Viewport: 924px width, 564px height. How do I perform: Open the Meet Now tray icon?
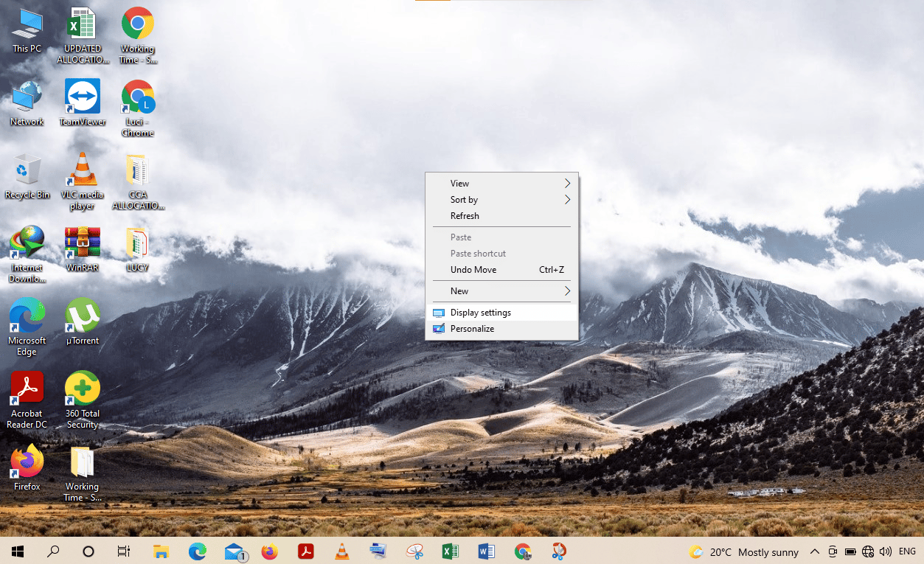[x=833, y=551]
